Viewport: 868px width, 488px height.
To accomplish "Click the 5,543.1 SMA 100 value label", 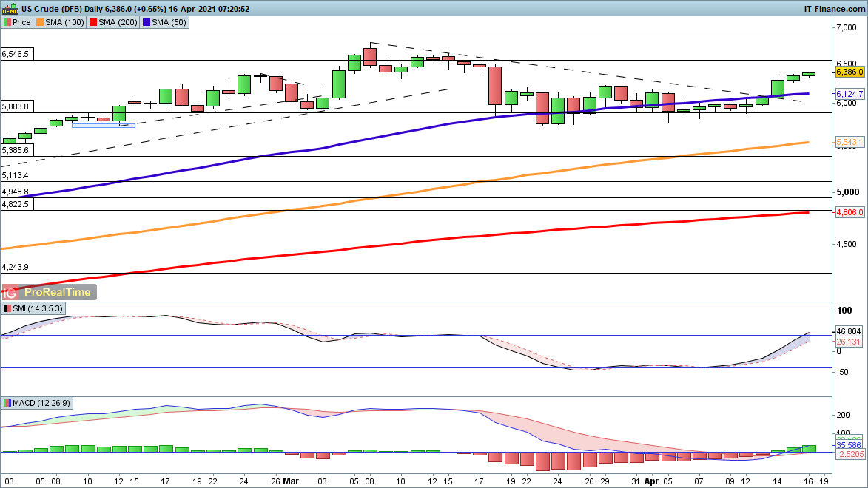I will (x=846, y=142).
